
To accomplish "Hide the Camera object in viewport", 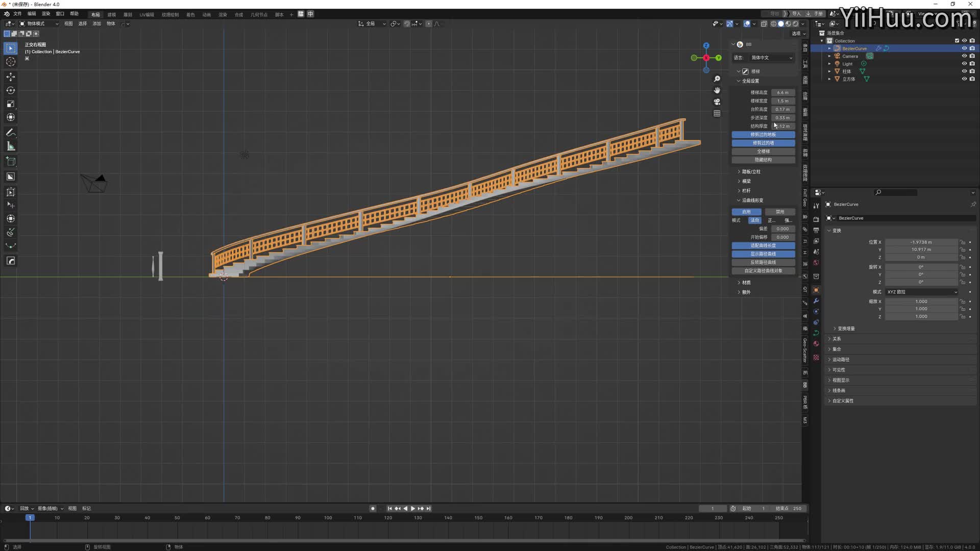I will tap(964, 56).
